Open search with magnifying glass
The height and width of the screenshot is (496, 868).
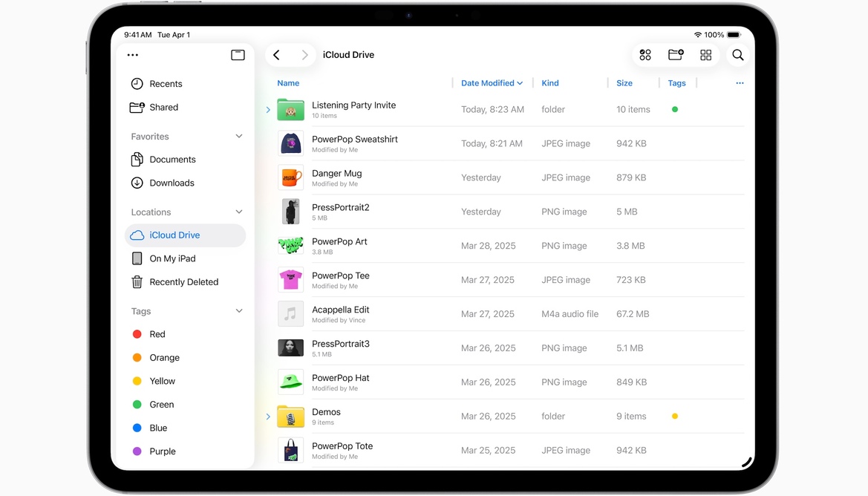738,55
